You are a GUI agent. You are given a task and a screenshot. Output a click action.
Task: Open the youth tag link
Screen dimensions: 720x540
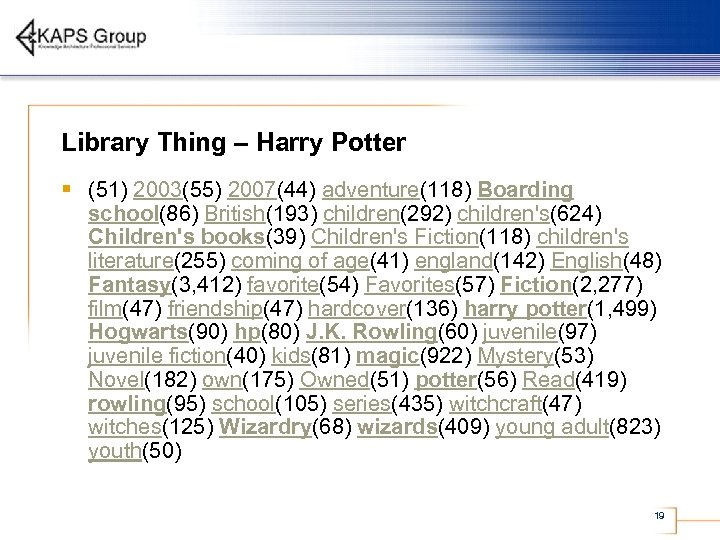coord(115,451)
